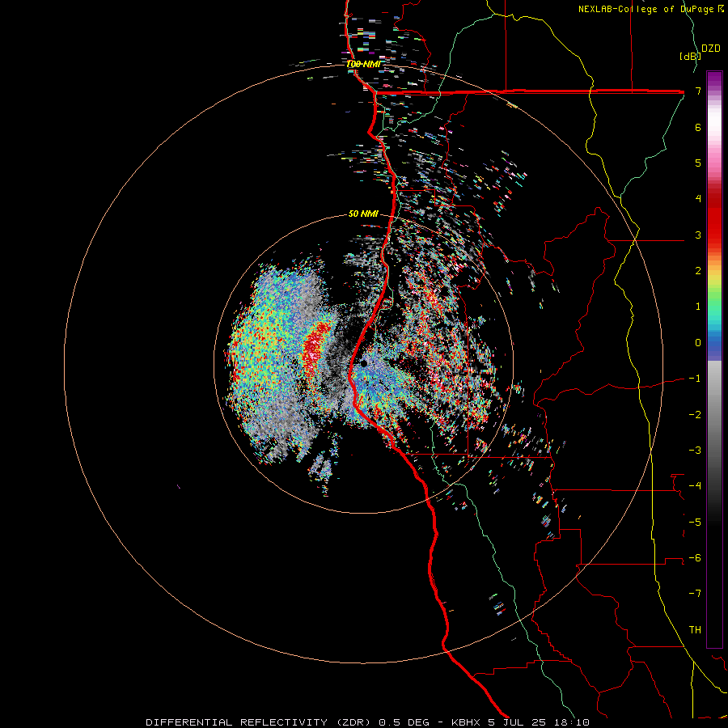Pick the purple top of color bar
Image resolution: width=728 pixels, height=728 pixels.
point(714,79)
